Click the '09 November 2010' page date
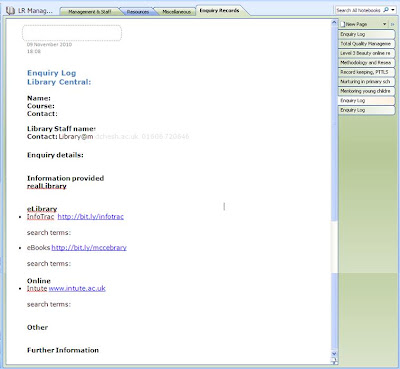Screen dimensions: 400x369 coord(49,44)
